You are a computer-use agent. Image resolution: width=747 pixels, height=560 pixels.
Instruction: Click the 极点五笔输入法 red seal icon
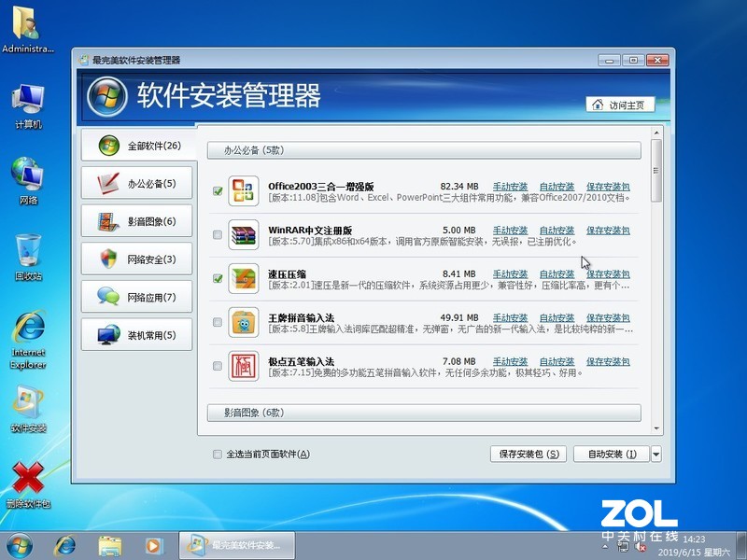coord(244,364)
